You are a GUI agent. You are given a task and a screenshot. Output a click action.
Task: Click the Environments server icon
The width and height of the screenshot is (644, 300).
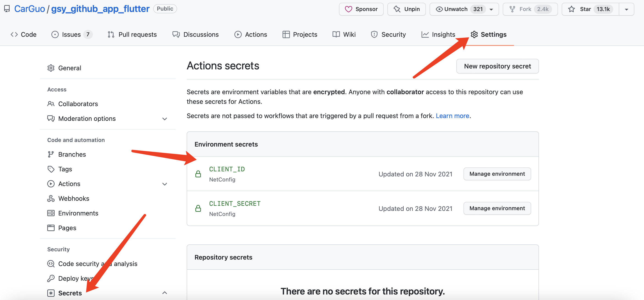(51, 213)
